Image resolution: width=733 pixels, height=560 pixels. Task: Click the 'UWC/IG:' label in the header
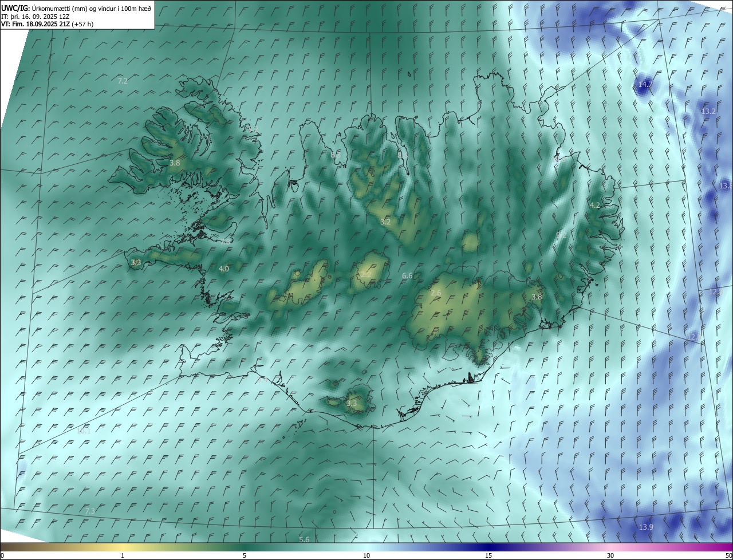tap(15, 8)
